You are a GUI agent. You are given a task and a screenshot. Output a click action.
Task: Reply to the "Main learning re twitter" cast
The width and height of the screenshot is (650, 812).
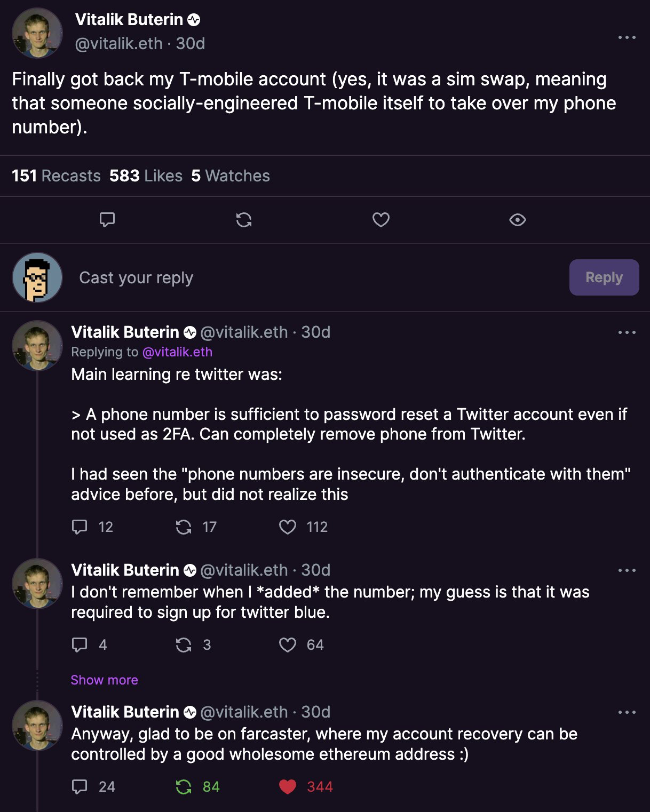[x=80, y=527]
